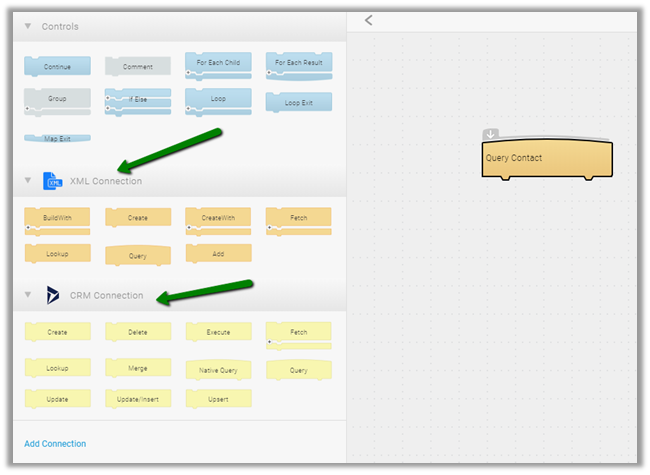
Task: Select the BuildWith XML block
Action: 57,217
